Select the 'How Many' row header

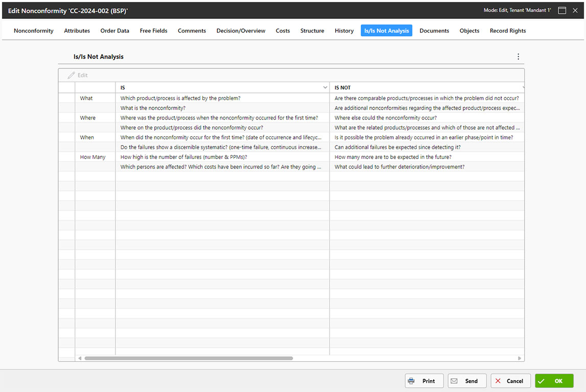click(x=92, y=157)
